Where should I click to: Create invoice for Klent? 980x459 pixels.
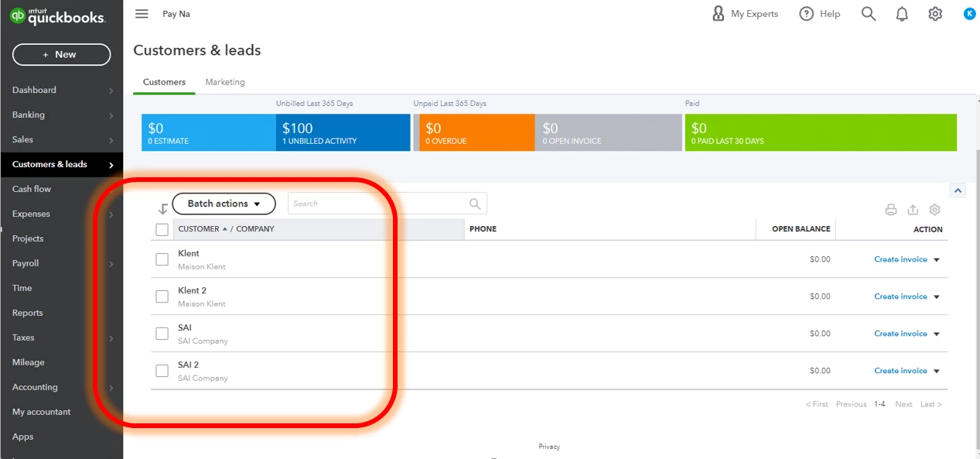(900, 259)
